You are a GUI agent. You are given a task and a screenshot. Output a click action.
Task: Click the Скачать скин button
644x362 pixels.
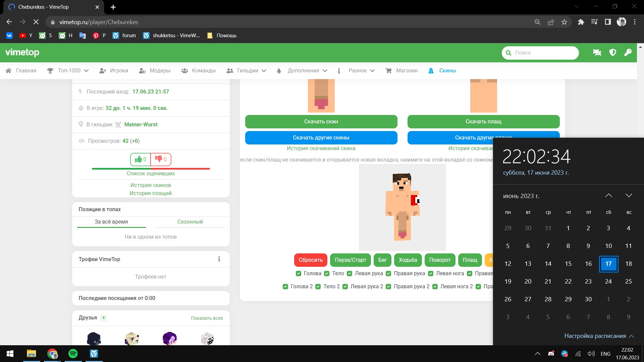point(321,122)
